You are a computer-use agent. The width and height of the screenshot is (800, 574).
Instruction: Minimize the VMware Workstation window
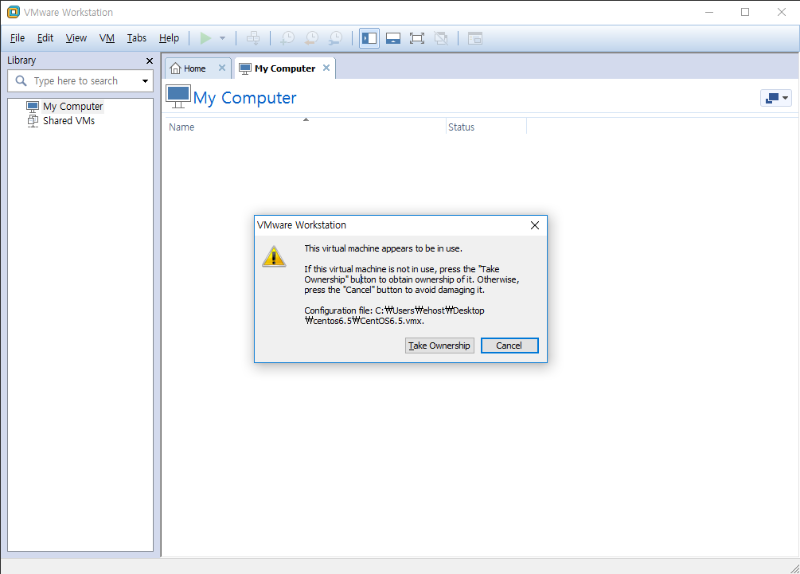coord(709,12)
